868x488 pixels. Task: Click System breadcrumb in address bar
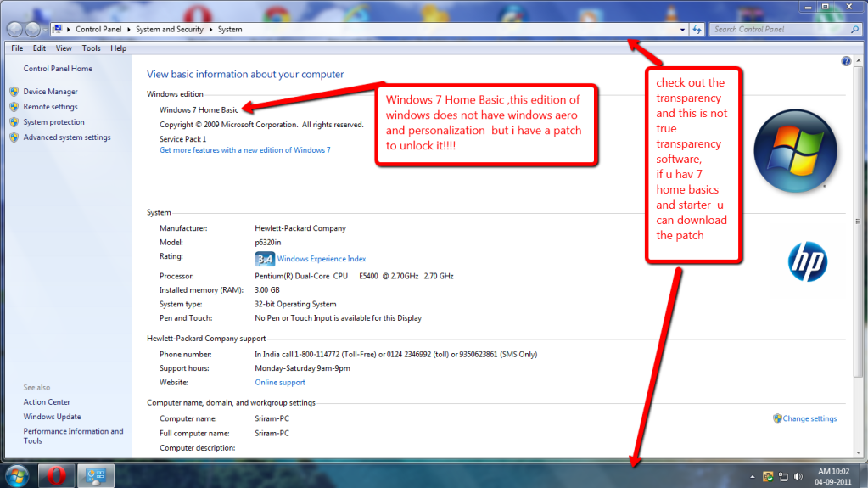tap(230, 30)
